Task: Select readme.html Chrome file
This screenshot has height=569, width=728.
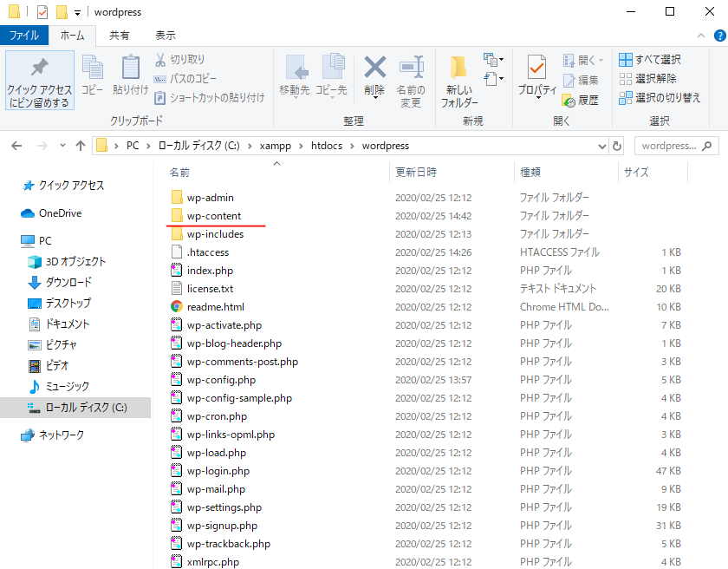Action: [207, 307]
